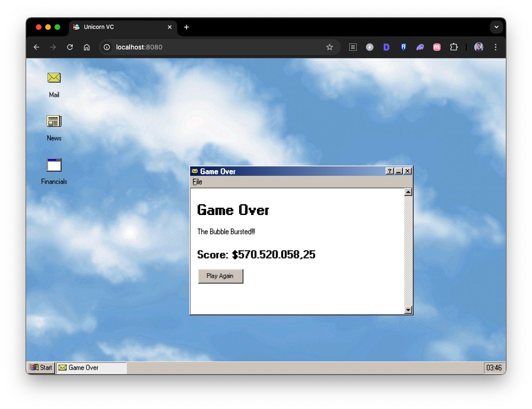Click the Game Over window scrollbar track
Viewport: 532px width, 409px height.
408,251
